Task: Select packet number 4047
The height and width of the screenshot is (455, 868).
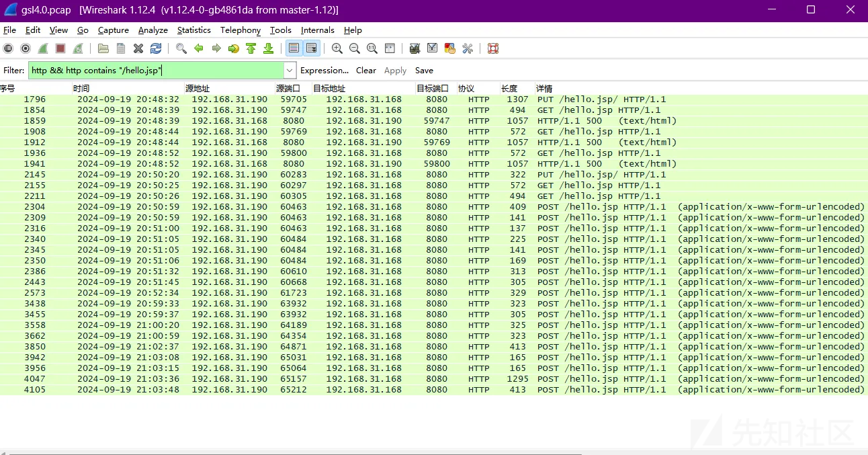Action: pos(433,378)
